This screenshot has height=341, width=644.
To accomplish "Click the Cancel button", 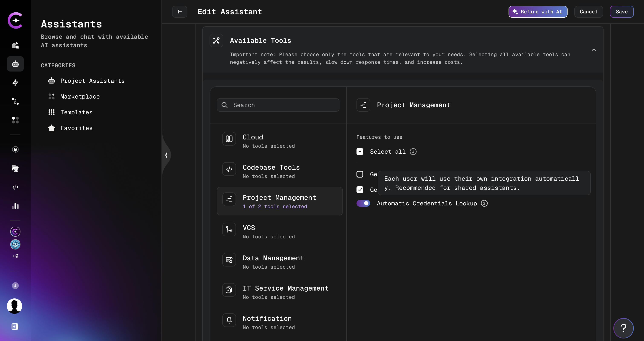I will tap(588, 12).
